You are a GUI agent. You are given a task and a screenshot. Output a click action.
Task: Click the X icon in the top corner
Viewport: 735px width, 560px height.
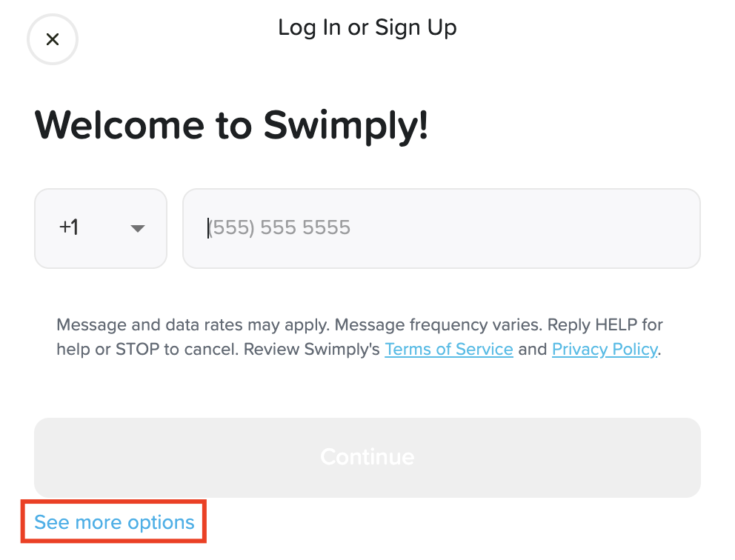pos(53,39)
